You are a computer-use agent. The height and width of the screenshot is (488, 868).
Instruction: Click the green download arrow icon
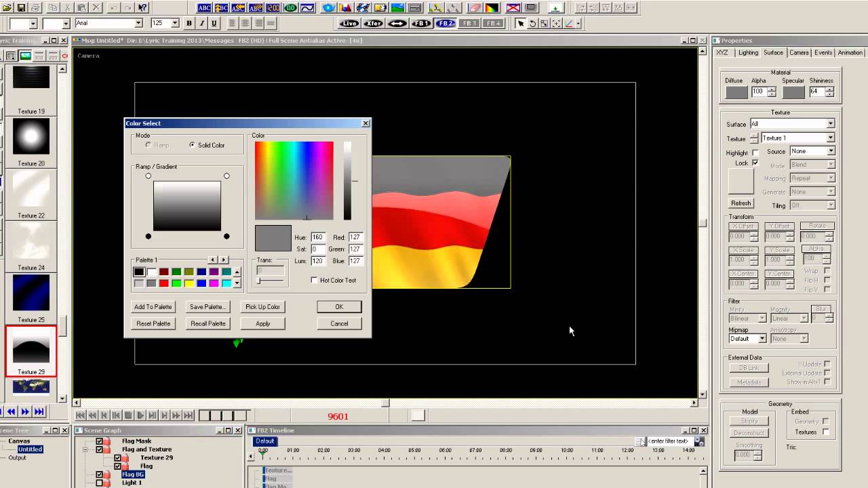click(x=556, y=7)
